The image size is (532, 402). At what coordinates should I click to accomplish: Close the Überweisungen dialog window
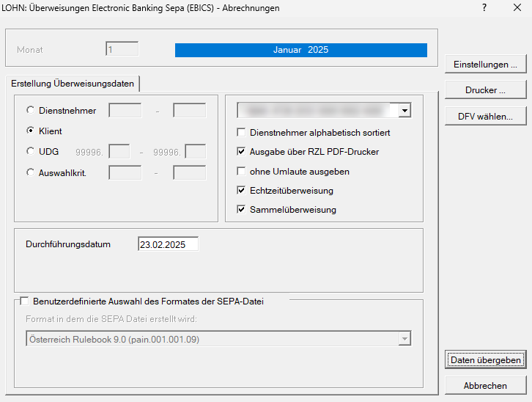tap(517, 7)
